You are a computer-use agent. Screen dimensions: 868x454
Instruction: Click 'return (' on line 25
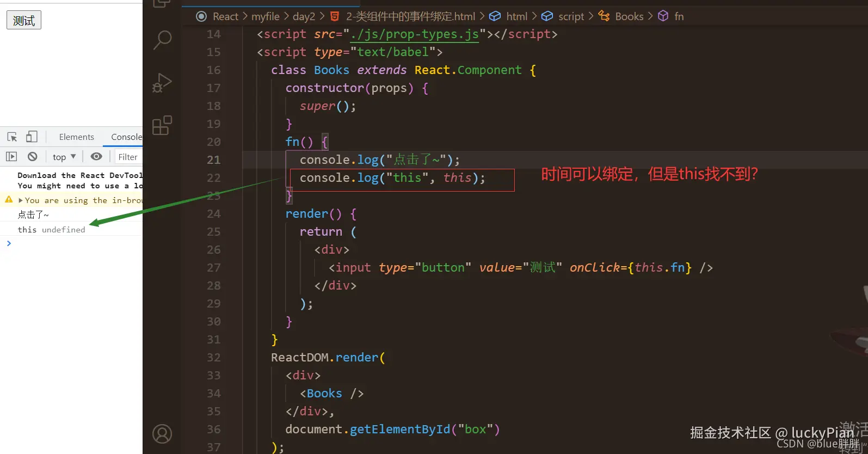[x=328, y=232]
